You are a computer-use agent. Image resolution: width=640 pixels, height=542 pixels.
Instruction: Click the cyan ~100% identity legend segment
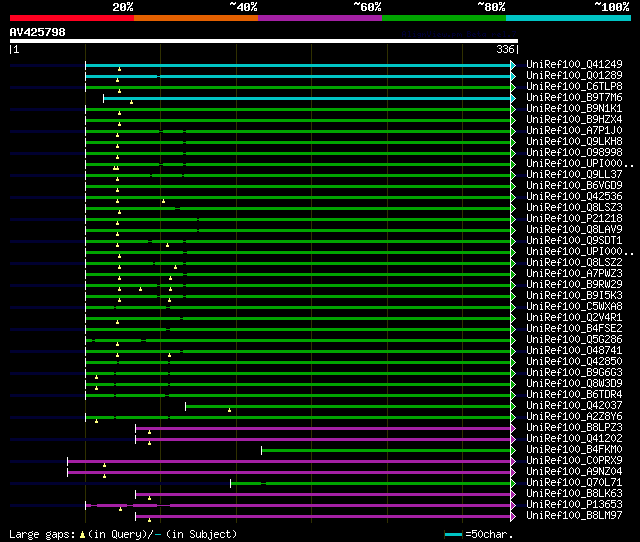[x=567, y=17]
